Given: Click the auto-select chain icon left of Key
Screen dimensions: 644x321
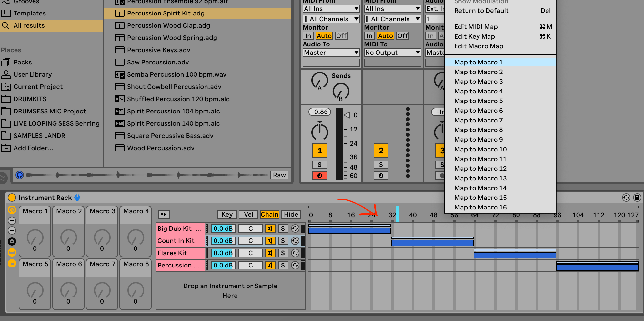Looking at the screenshot, I should pyautogui.click(x=164, y=214).
